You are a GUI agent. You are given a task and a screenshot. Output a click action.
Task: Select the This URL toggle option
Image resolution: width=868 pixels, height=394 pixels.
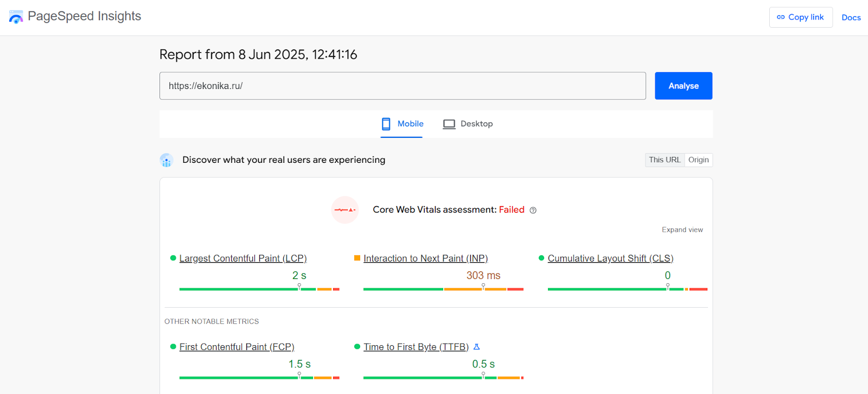tap(665, 160)
